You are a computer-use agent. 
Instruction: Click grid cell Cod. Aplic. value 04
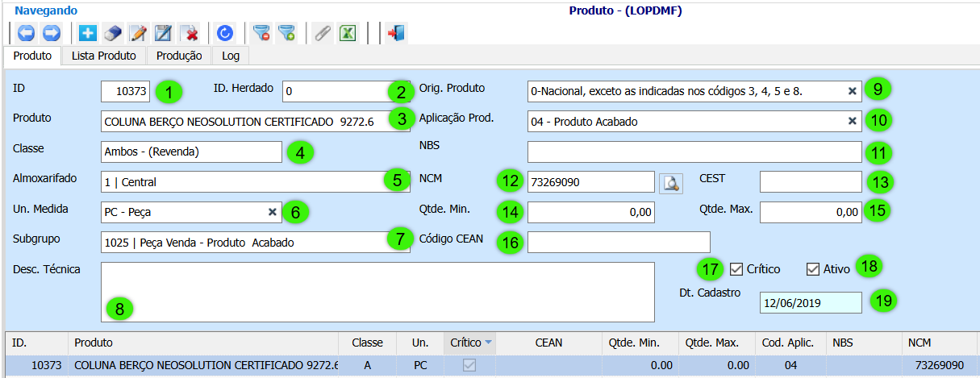click(x=791, y=365)
